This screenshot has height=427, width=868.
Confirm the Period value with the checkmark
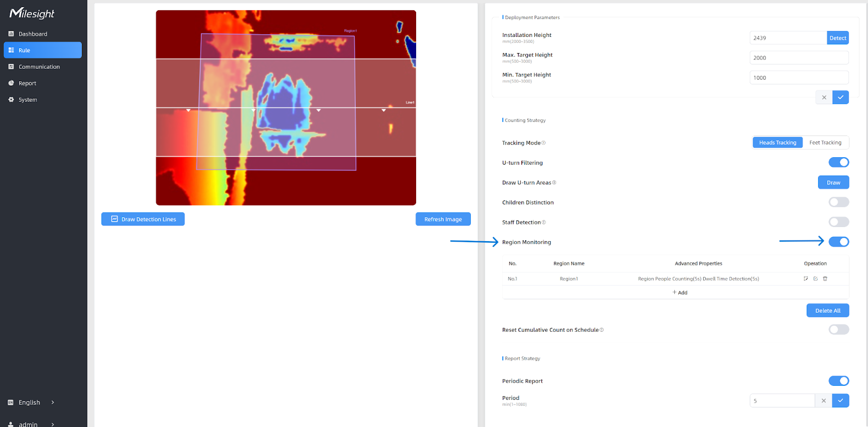click(840, 400)
